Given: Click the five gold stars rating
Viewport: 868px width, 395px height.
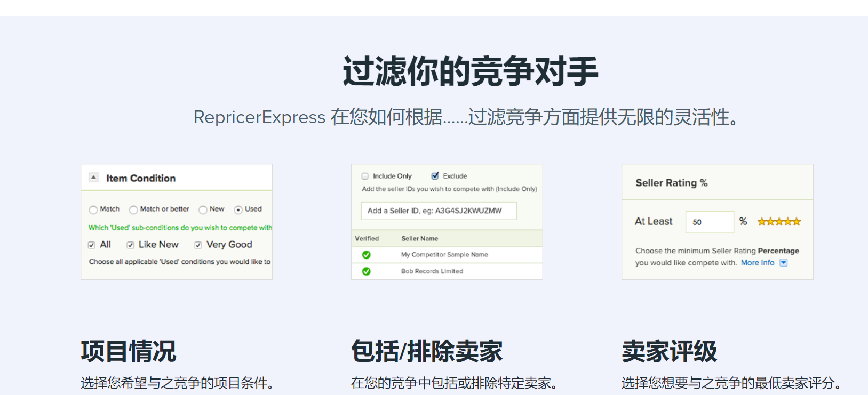Looking at the screenshot, I should [779, 222].
